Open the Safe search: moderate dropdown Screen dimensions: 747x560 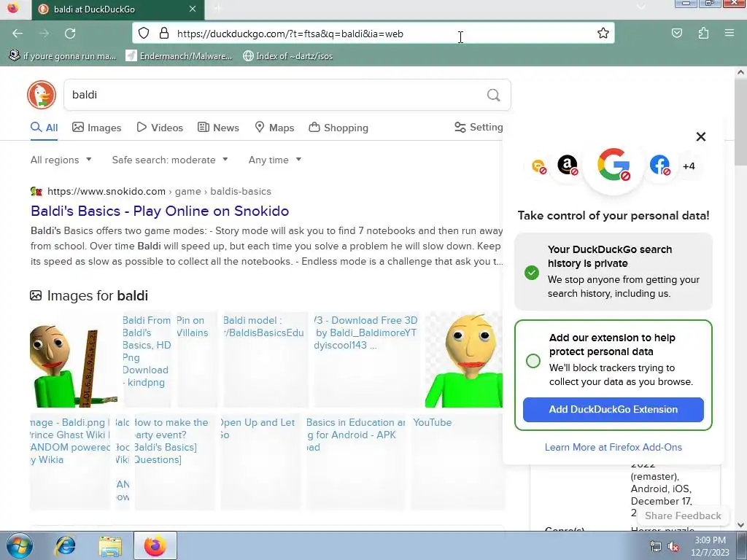pos(170,160)
